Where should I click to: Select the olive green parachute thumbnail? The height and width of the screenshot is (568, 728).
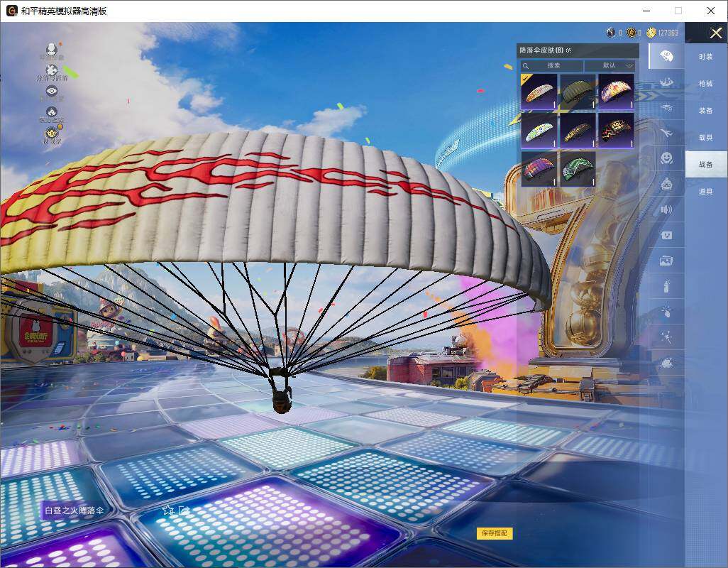pyautogui.click(x=577, y=92)
